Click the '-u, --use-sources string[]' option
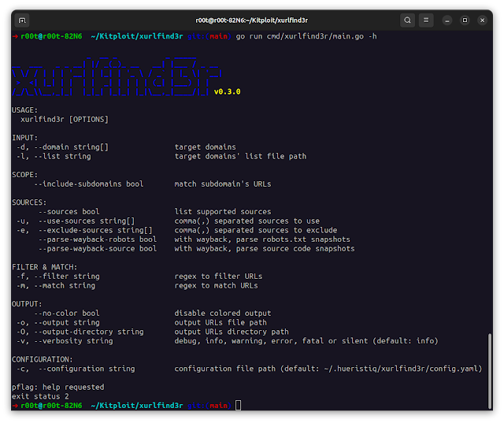The height and width of the screenshot is (423, 504). point(76,221)
